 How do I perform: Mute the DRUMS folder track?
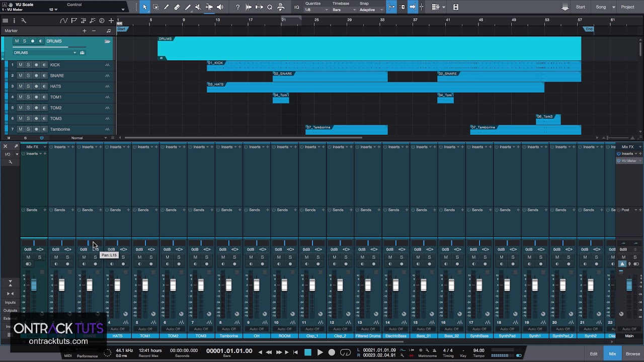click(17, 41)
